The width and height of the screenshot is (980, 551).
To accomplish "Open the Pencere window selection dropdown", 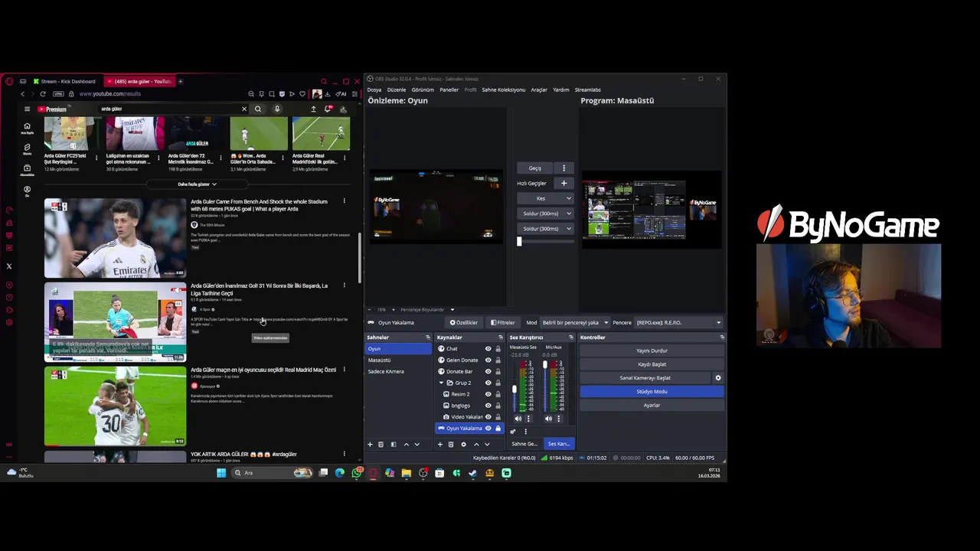I will click(678, 323).
